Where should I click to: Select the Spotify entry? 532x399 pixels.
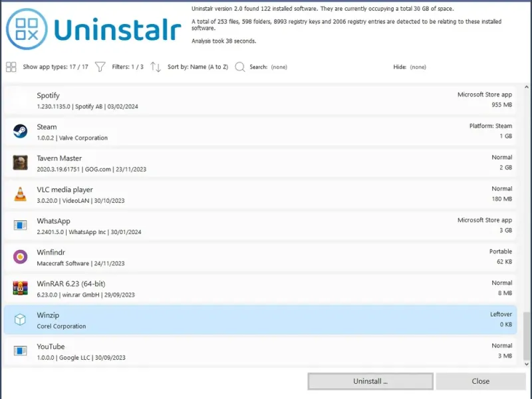tap(260, 100)
